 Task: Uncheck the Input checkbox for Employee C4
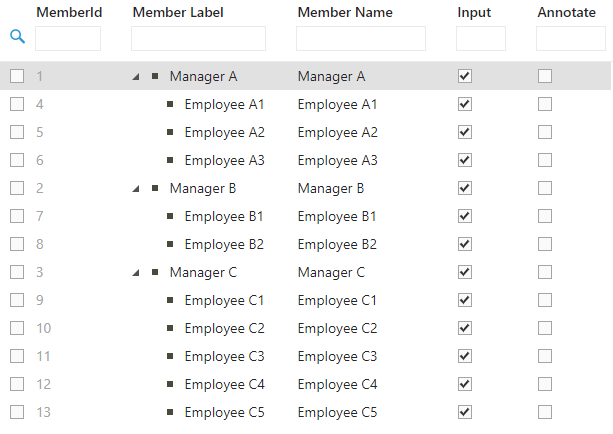(465, 384)
